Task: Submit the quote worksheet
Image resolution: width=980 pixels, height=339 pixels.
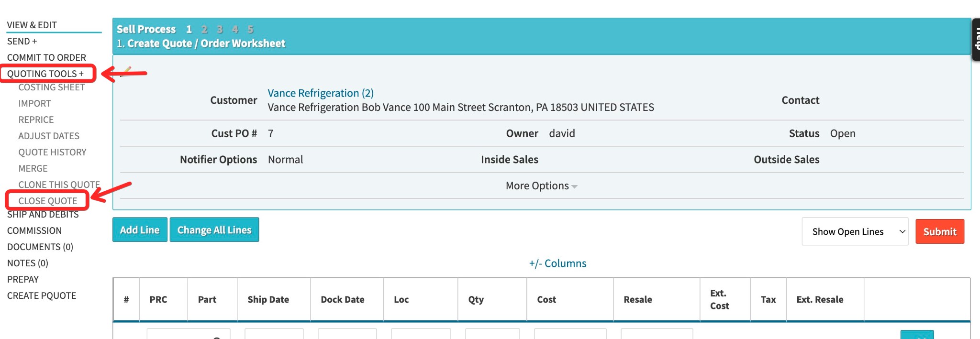Action: (940, 231)
